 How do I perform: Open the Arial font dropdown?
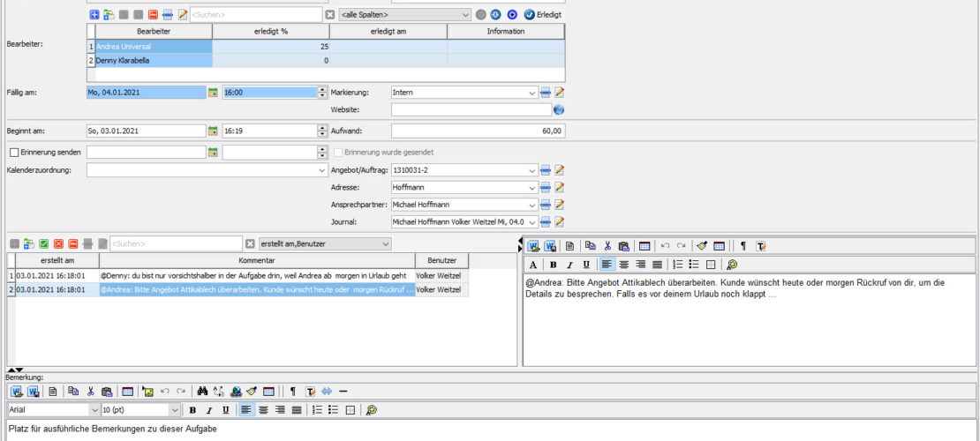(94, 410)
